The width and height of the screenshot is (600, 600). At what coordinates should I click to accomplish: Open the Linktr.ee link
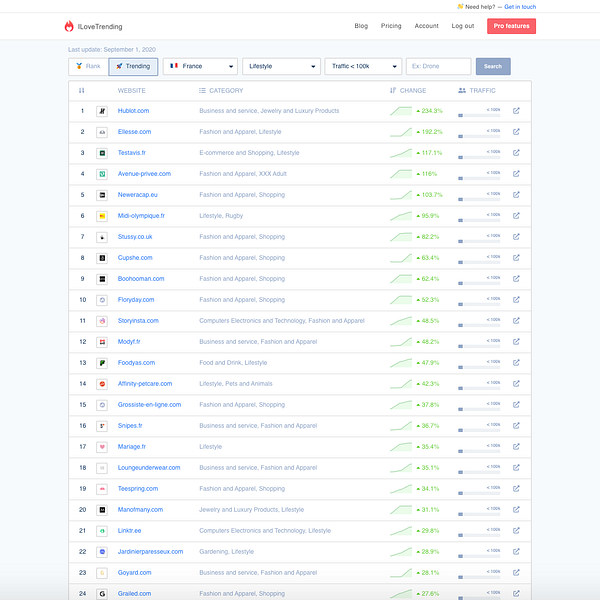(x=129, y=531)
